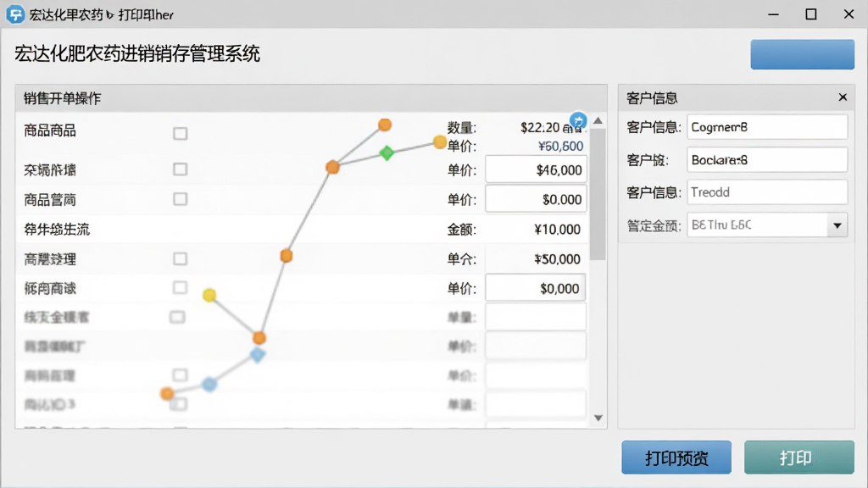Click the vertical scrollbar thumb of the sales list
The height and width of the screenshot is (488, 868).
[x=598, y=194]
